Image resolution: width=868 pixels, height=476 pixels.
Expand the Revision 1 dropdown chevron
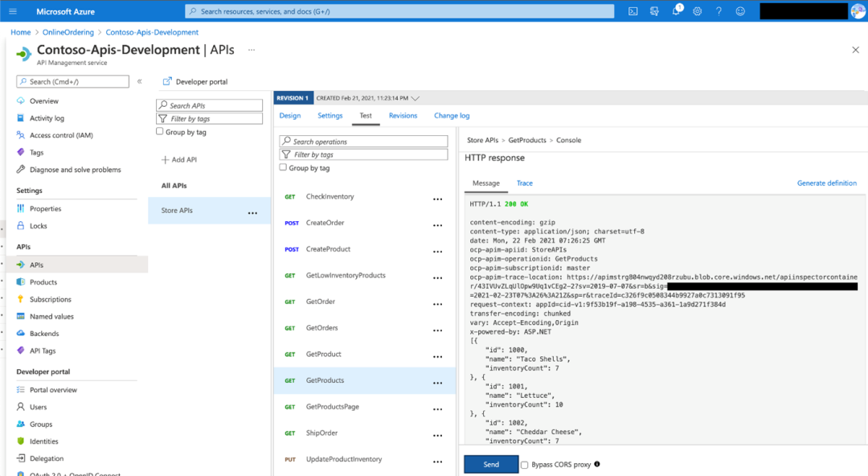(416, 98)
